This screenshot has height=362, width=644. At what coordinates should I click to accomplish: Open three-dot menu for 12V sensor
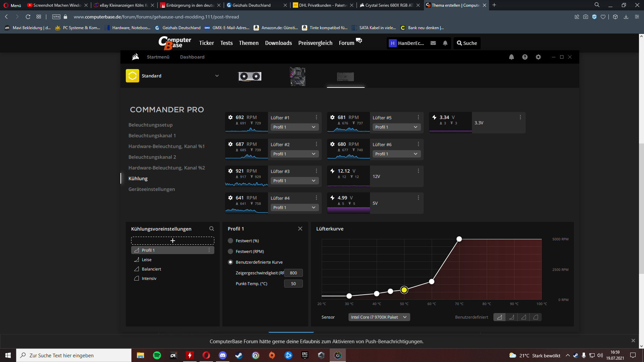tap(418, 171)
